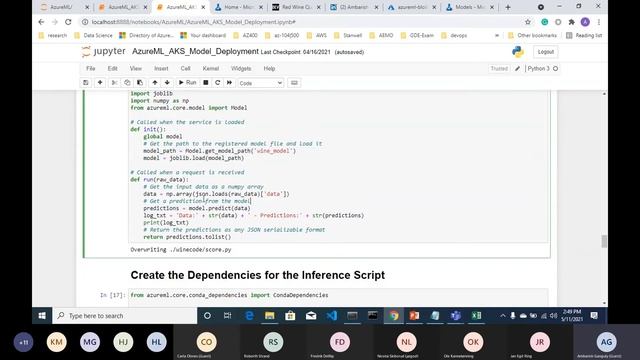Open Microsoft Teams from the taskbar
640x360 pixels.
456,316
